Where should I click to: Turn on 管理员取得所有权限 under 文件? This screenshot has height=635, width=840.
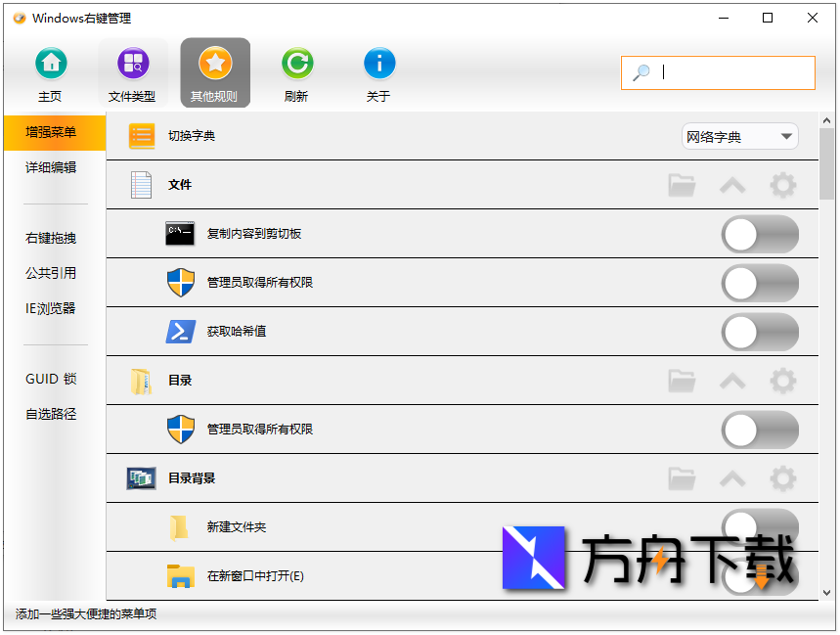tap(760, 283)
